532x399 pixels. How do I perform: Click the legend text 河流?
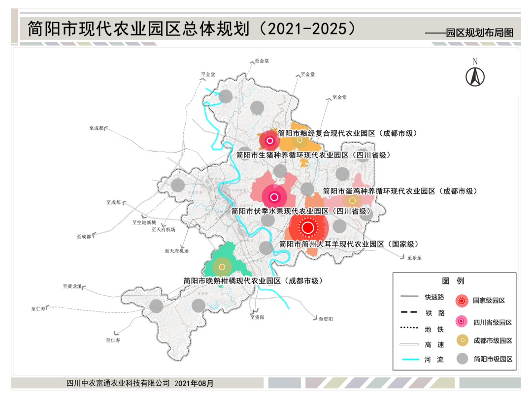click(434, 360)
